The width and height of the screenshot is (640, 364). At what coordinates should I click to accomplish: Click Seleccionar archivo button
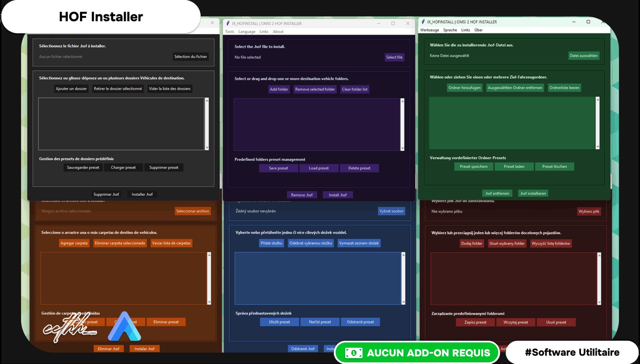click(x=193, y=211)
